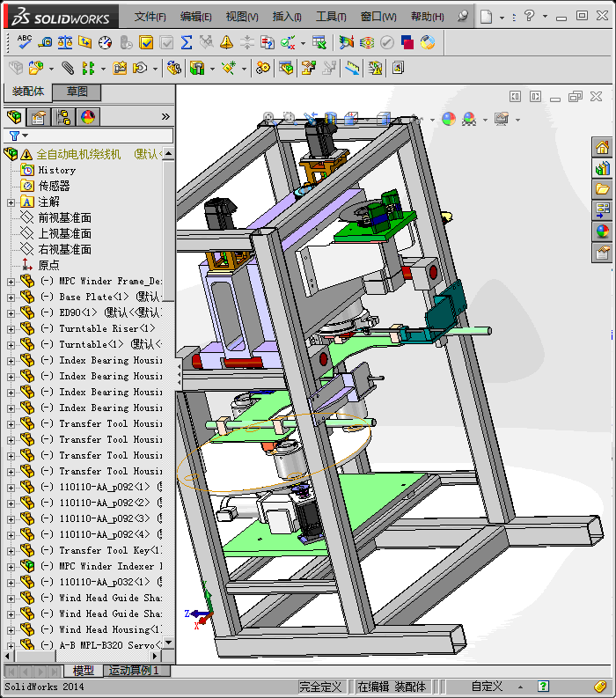This screenshot has height=698, width=616.
Task: Select Linear Component Pattern tool
Action: 88,68
